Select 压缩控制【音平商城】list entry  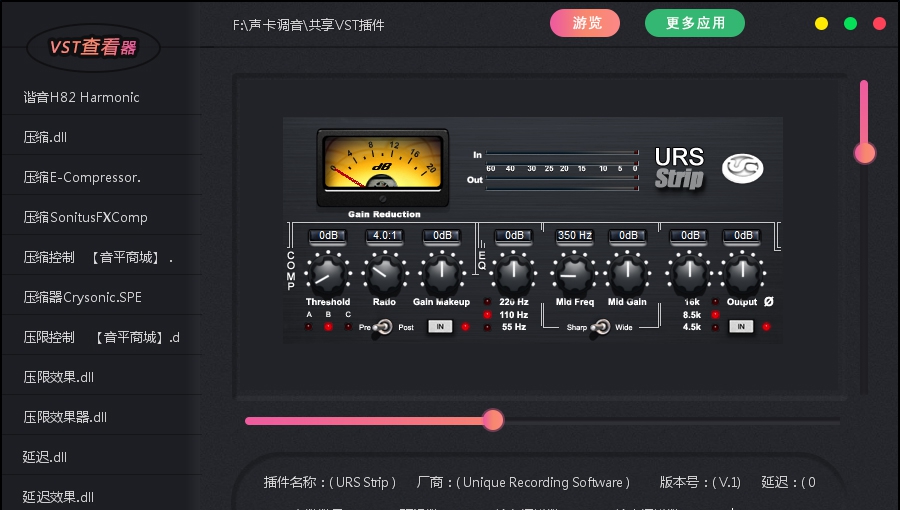pyautogui.click(x=102, y=258)
